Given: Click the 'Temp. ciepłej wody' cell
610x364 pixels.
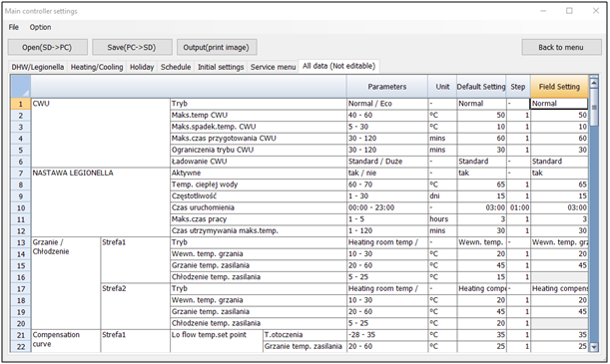Looking at the screenshot, I should (x=259, y=184).
